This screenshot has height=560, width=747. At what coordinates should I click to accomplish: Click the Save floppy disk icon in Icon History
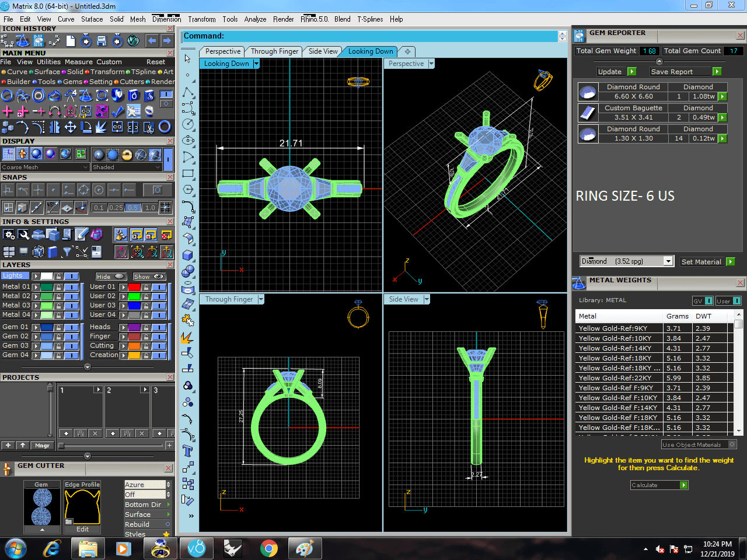pyautogui.click(x=102, y=41)
